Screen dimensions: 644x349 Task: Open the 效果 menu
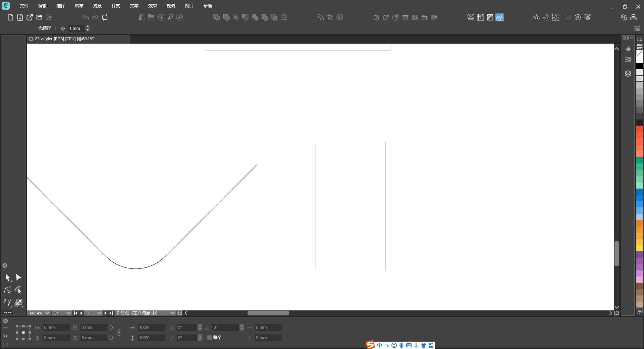(x=153, y=6)
